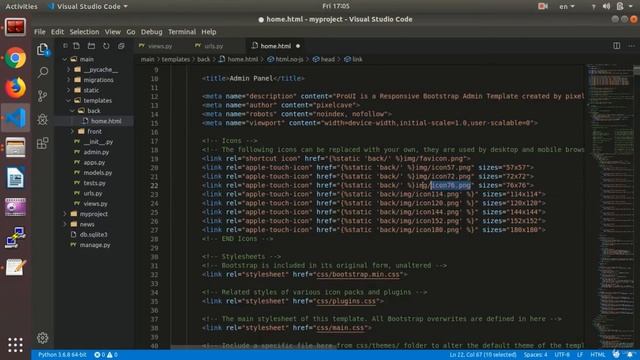This screenshot has width=640, height=360.
Task: Select home.html in the explorer tree
Action: click(105, 121)
